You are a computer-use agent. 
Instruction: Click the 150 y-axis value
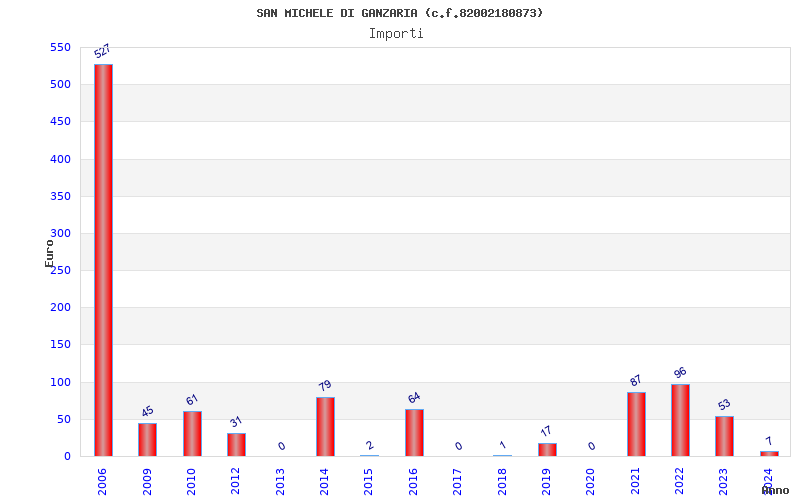pos(60,345)
